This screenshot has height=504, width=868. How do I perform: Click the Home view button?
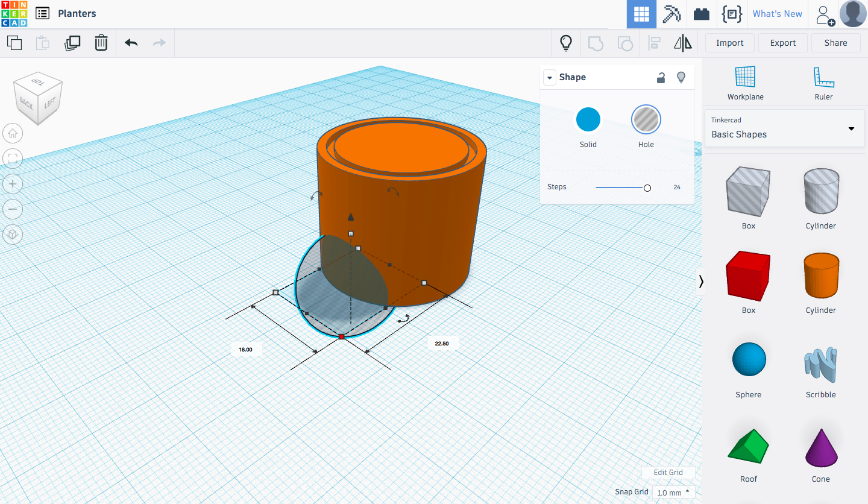[x=13, y=133]
